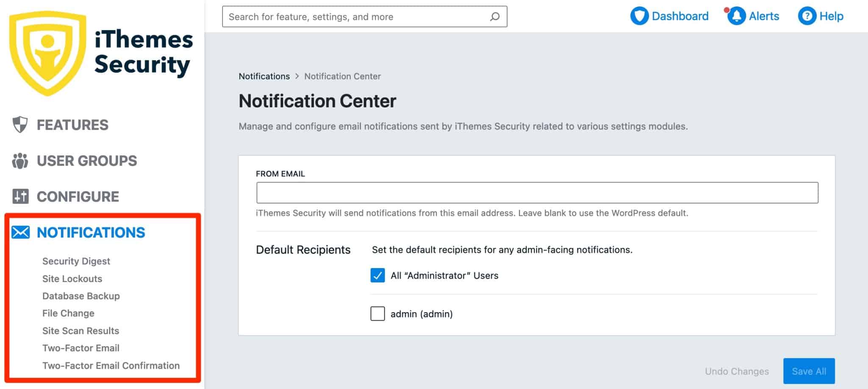Open the FEATURES menu section
The image size is (868, 389).
click(72, 125)
